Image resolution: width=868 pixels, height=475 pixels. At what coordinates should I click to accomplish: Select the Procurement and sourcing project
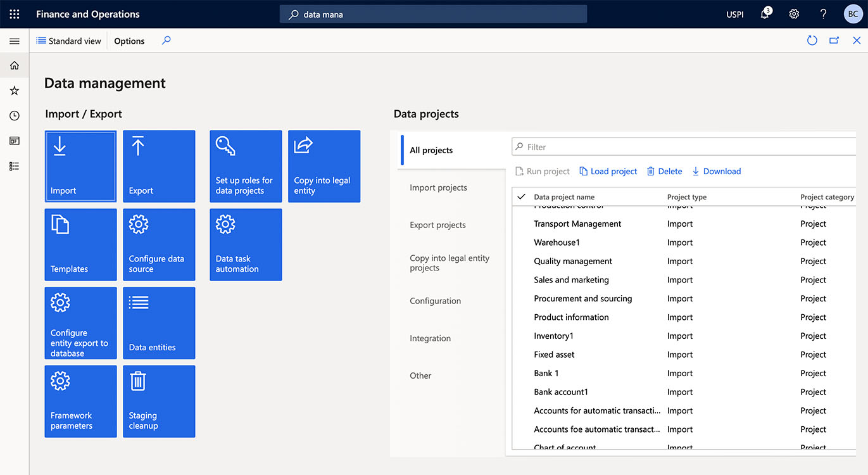684,298
